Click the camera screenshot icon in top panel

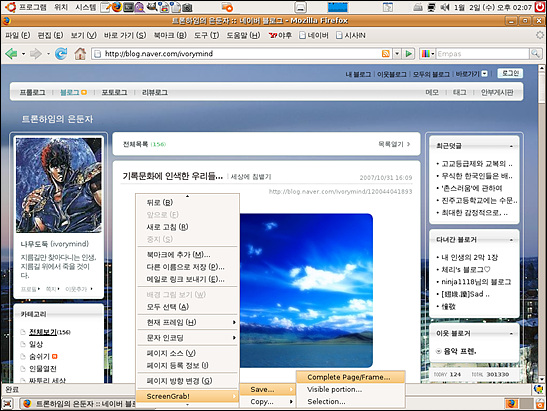[x=187, y=7]
